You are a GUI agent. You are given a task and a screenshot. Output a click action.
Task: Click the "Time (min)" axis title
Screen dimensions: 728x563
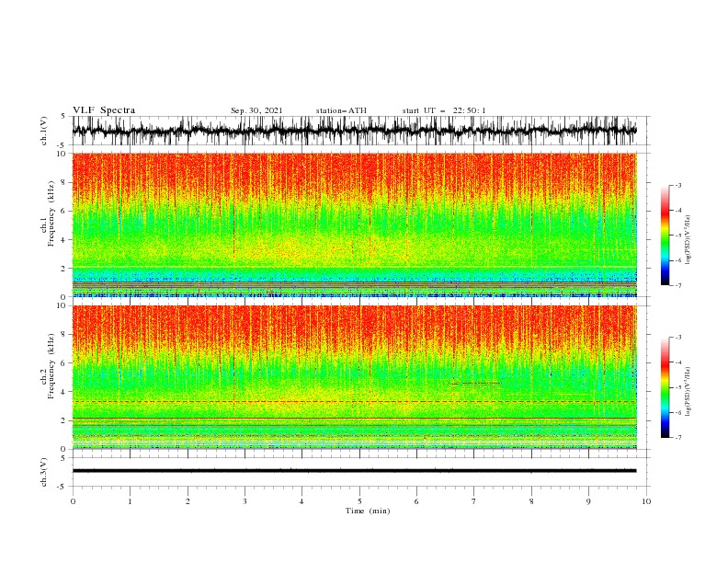point(368,511)
